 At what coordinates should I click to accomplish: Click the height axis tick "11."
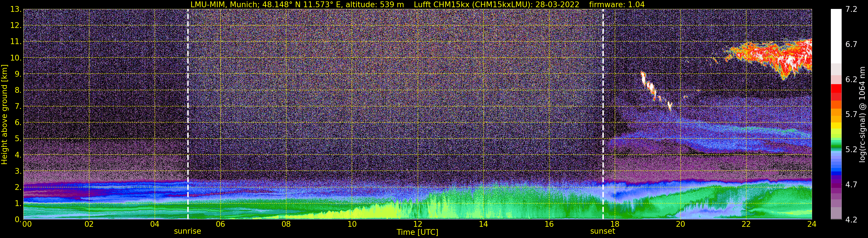coord(16,42)
